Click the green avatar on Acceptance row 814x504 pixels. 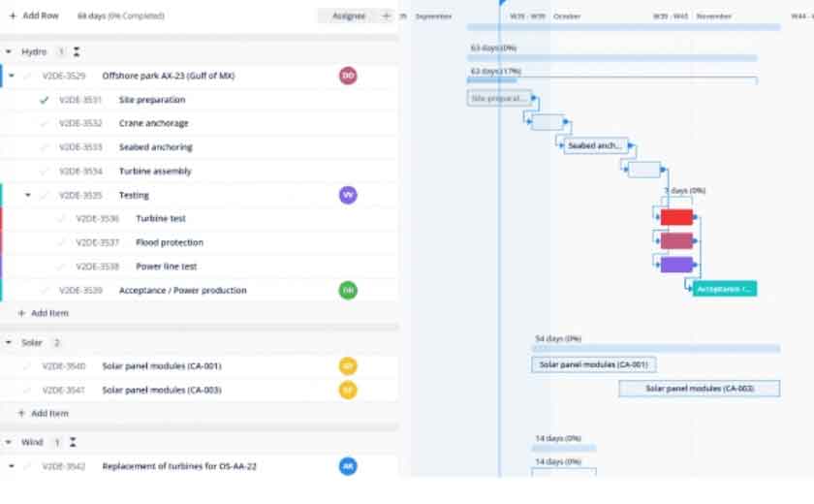[348, 290]
